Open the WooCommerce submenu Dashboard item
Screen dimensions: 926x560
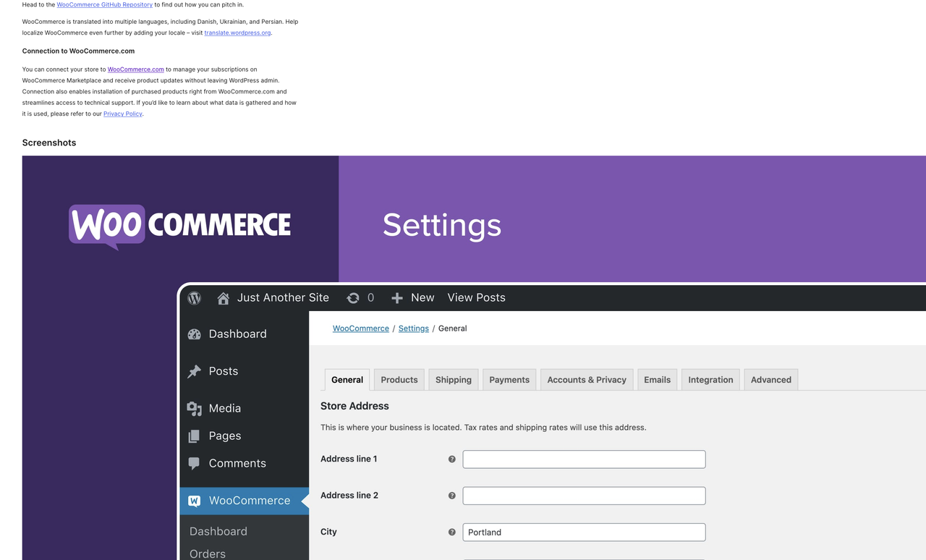point(218,531)
